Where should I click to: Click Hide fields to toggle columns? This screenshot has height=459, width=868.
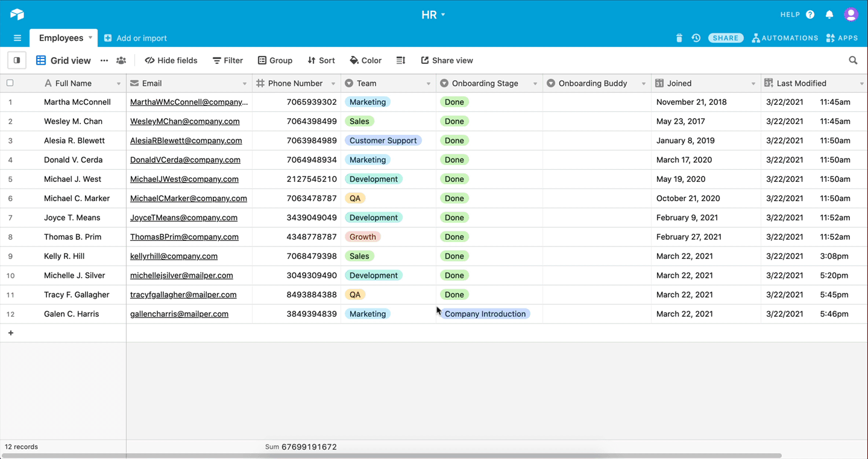pyautogui.click(x=171, y=60)
